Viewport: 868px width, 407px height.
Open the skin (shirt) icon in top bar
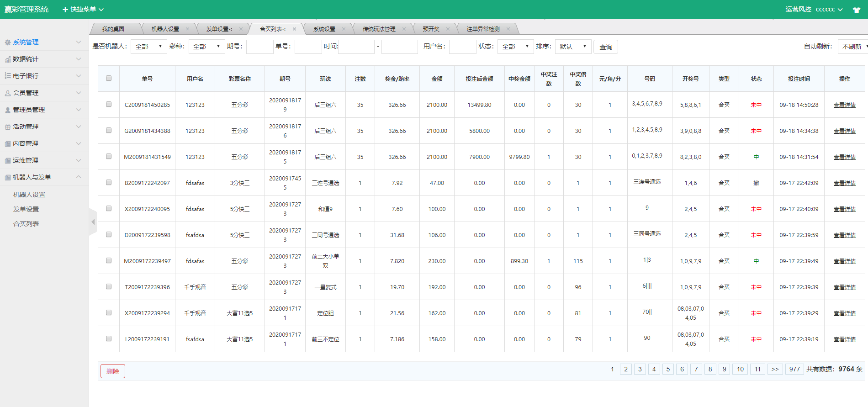[x=856, y=10]
